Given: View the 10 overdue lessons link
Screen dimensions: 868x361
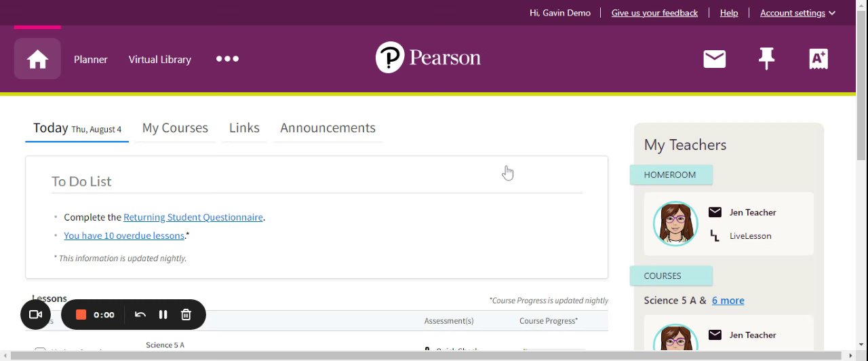Looking at the screenshot, I should click(124, 235).
